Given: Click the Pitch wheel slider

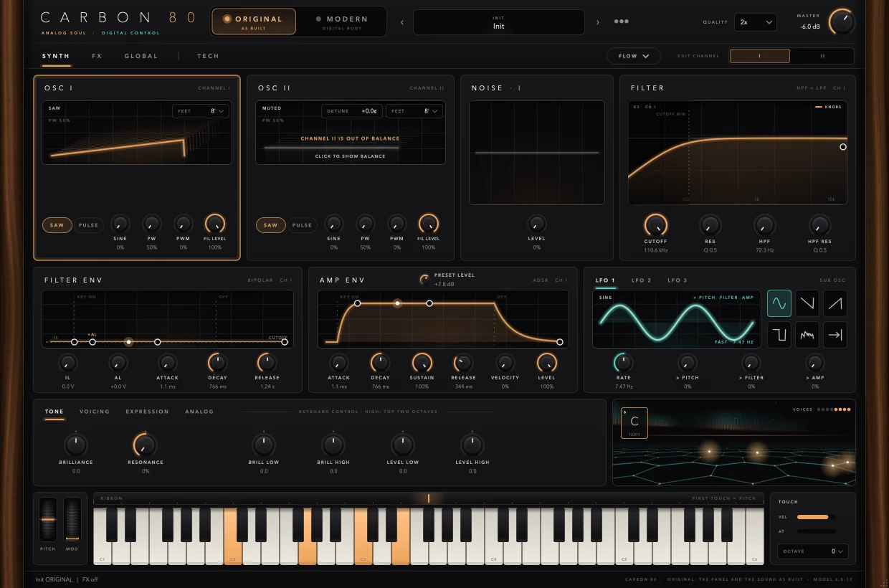Looking at the screenshot, I should (x=48, y=519).
